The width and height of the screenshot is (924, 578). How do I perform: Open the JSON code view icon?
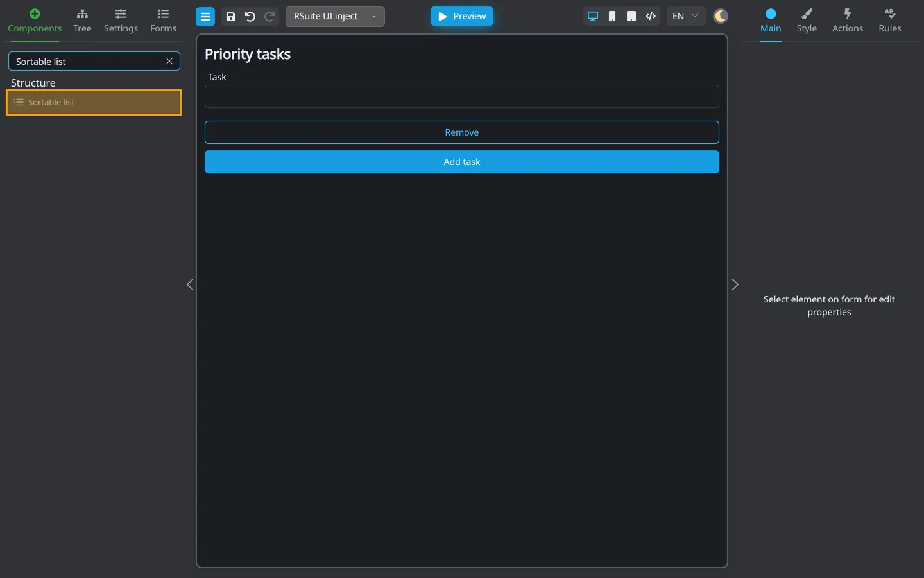tap(651, 16)
